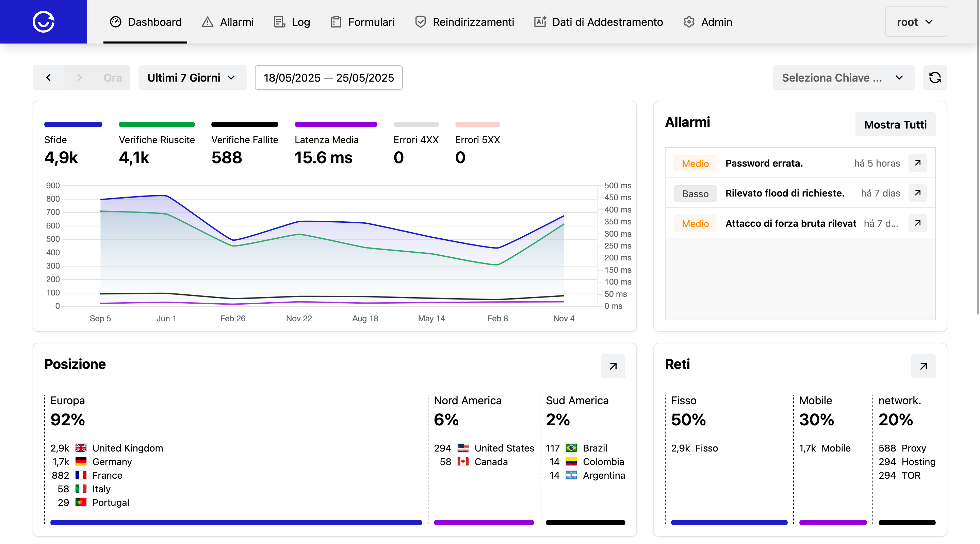
Task: Click the Brazil flag
Action: (571, 448)
